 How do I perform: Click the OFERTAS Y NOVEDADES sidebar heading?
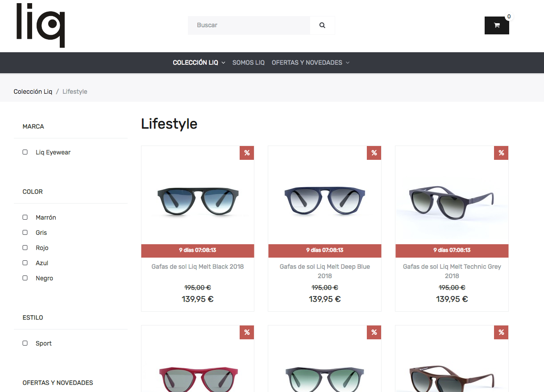(58, 383)
